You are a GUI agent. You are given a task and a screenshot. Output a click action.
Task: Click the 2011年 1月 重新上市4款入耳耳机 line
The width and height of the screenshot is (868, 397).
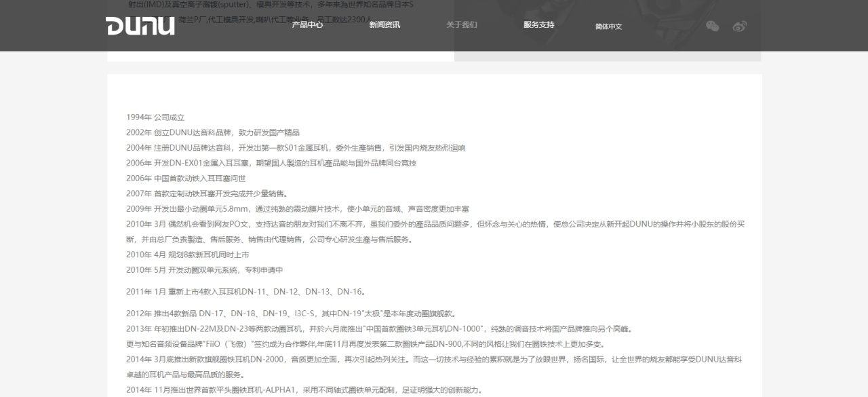coord(246,292)
